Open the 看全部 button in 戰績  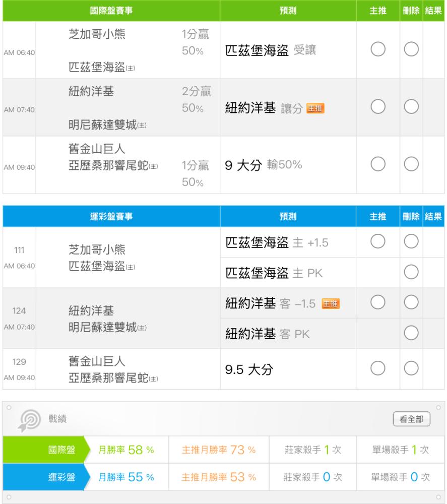click(x=411, y=419)
